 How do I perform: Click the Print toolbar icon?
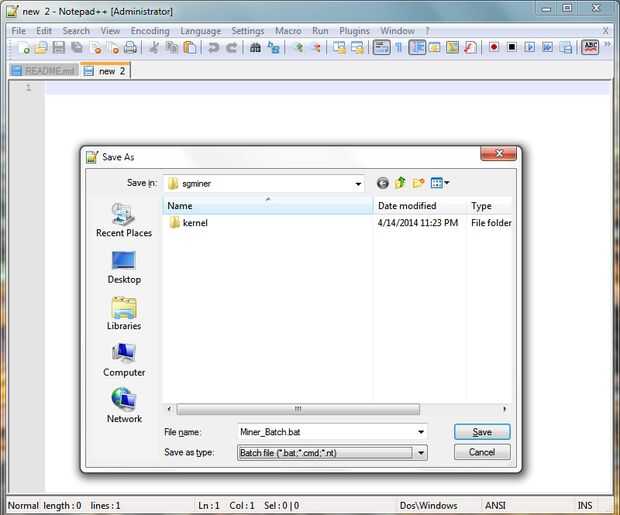tap(130, 48)
